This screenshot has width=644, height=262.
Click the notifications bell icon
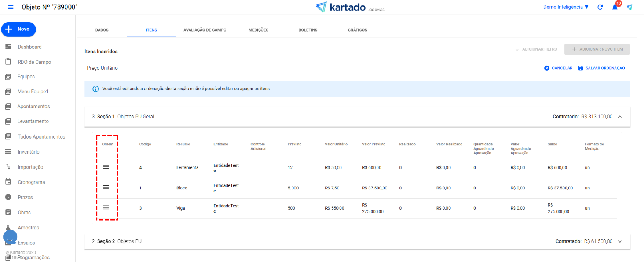615,7
